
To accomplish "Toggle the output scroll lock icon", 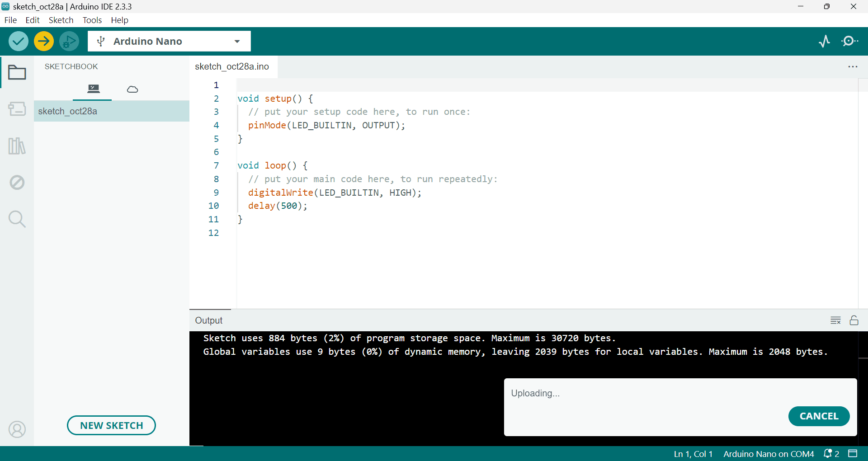I will pos(854,320).
